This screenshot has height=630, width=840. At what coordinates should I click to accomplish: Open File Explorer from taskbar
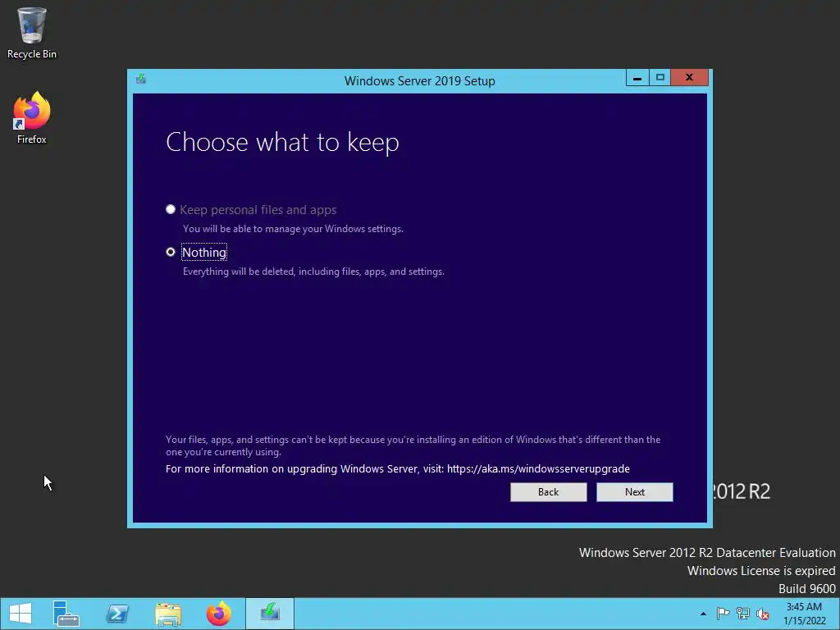coord(167,614)
